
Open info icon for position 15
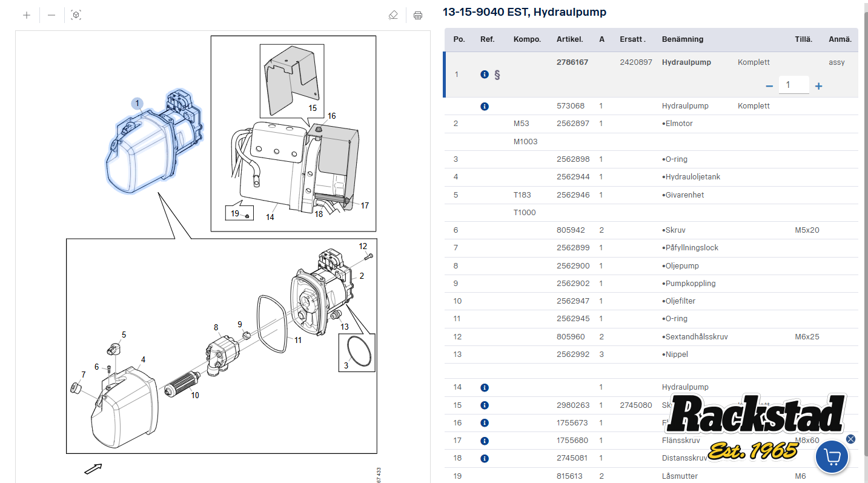tap(485, 405)
